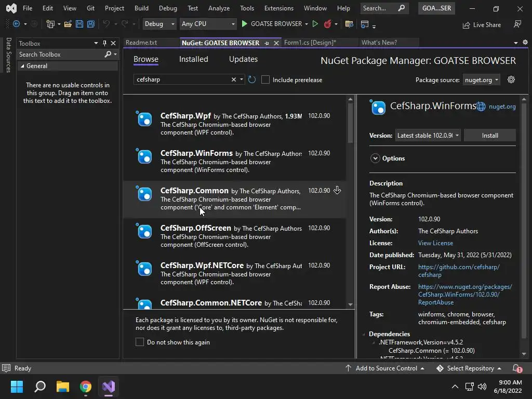Viewport: 532px width, 399px height.
Task: Click Select Repository in status bar
Action: [470, 368]
